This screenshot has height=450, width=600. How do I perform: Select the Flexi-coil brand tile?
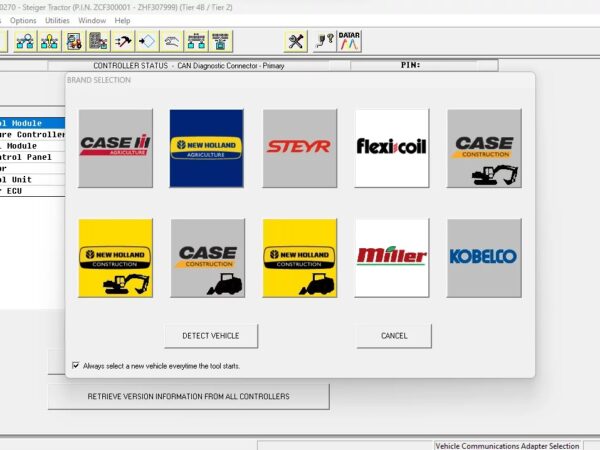[392, 148]
